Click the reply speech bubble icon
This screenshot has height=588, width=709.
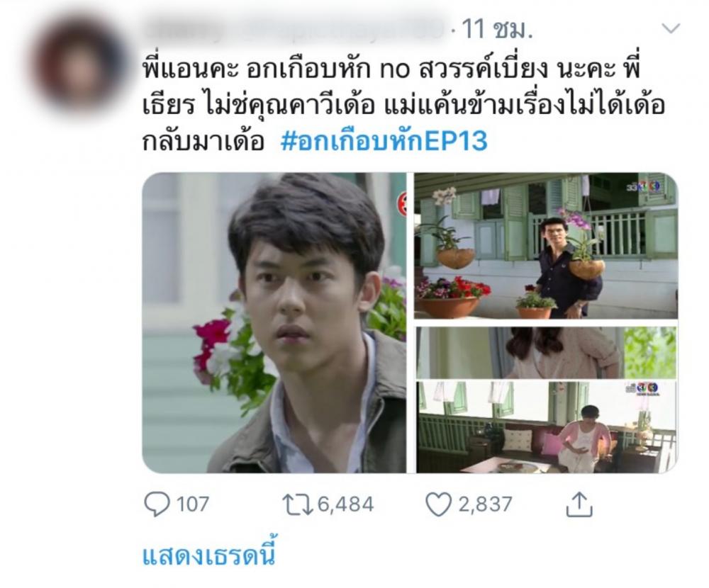(157, 504)
